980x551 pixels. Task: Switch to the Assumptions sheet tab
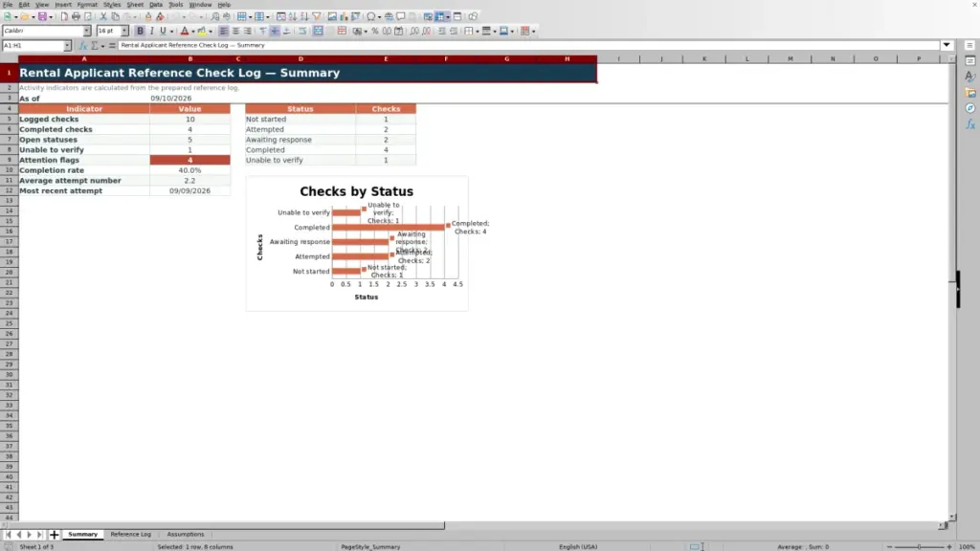[x=185, y=534]
